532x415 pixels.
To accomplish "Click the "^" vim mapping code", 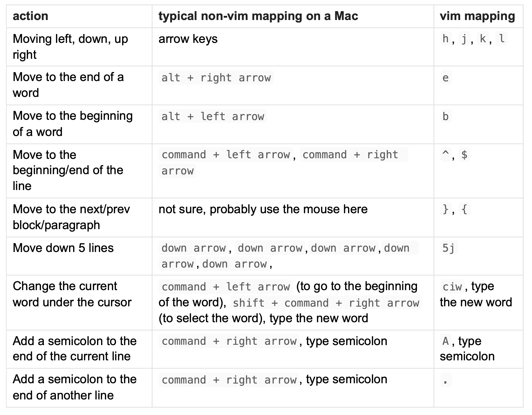I will [446, 155].
